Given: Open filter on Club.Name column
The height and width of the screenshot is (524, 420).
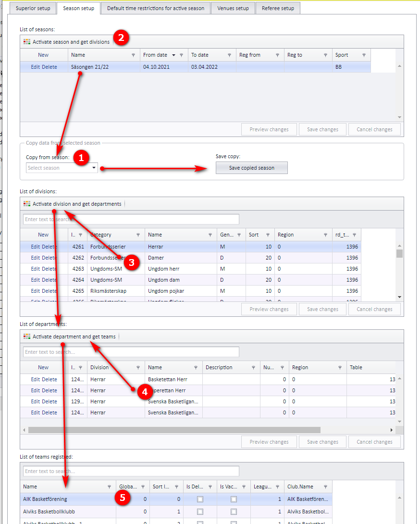Looking at the screenshot, I should 325,487.
